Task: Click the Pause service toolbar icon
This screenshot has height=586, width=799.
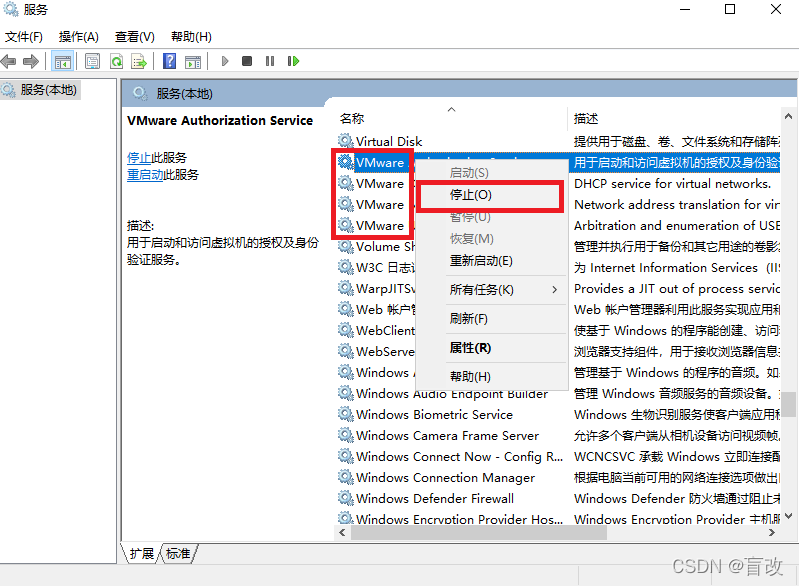Action: (x=270, y=61)
